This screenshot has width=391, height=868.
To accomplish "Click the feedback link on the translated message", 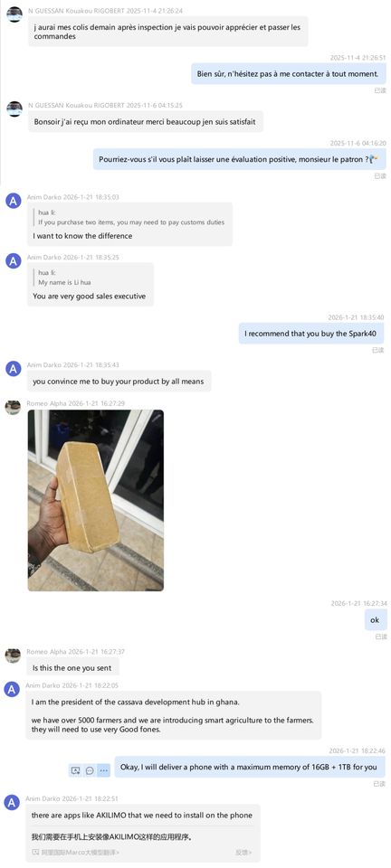I will [x=243, y=852].
